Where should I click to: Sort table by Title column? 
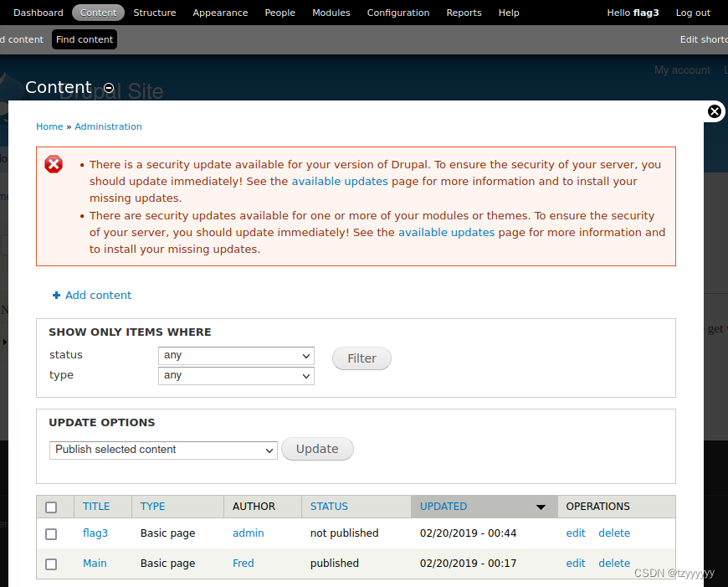click(x=96, y=507)
